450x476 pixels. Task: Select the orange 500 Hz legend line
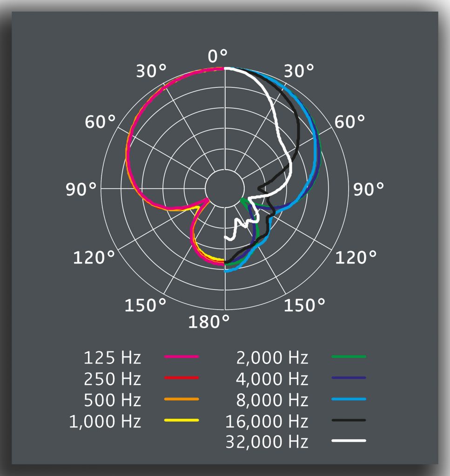pos(181,399)
